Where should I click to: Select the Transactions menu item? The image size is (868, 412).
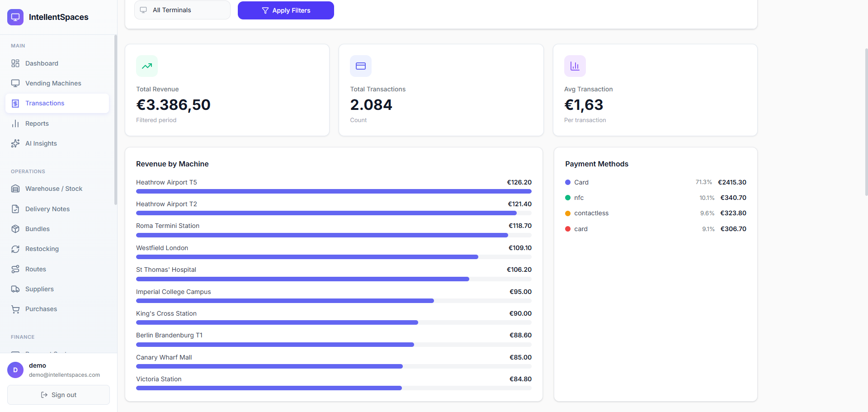pyautogui.click(x=57, y=103)
